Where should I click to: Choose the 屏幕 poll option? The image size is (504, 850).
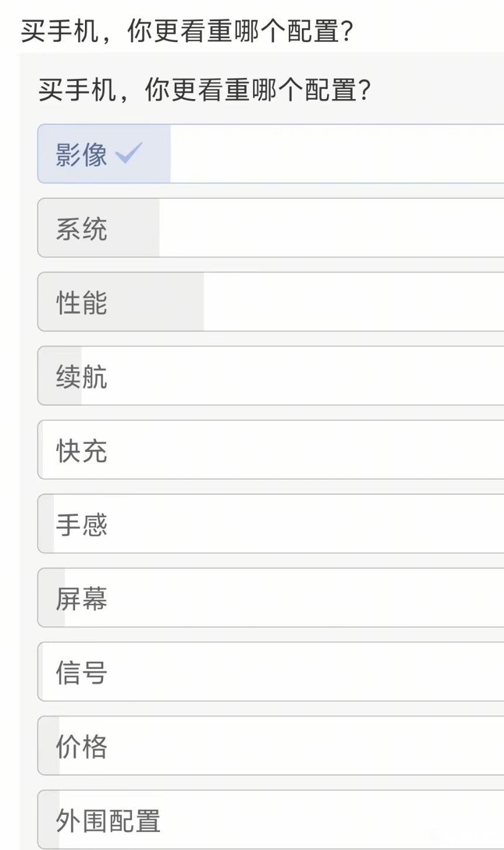coord(271,597)
